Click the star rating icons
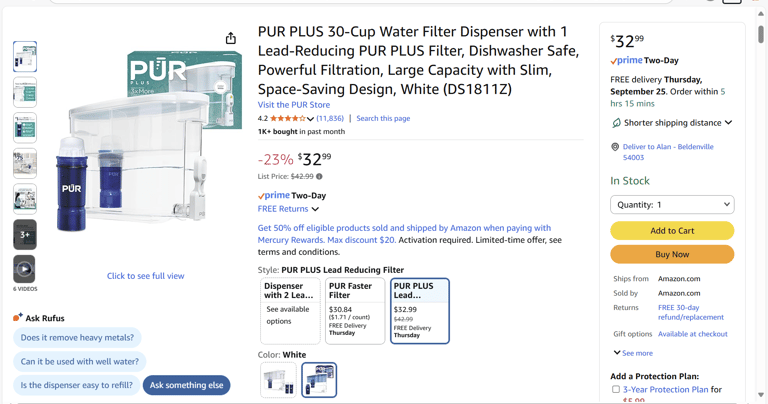768x404 pixels. pos(288,119)
